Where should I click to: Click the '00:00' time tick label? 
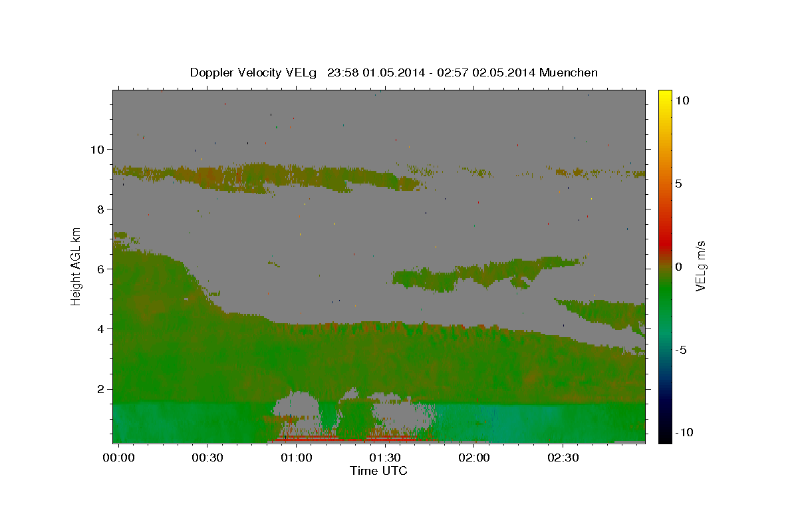tap(120, 458)
